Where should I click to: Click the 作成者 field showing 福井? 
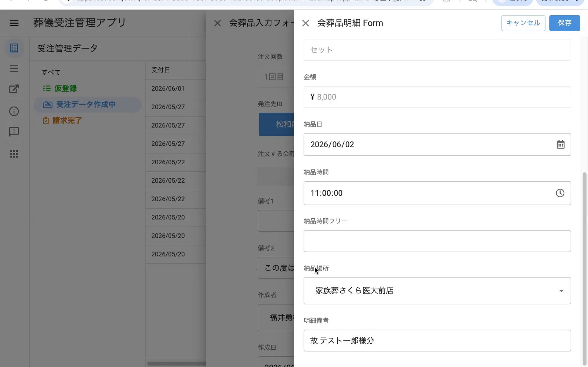tap(276, 317)
